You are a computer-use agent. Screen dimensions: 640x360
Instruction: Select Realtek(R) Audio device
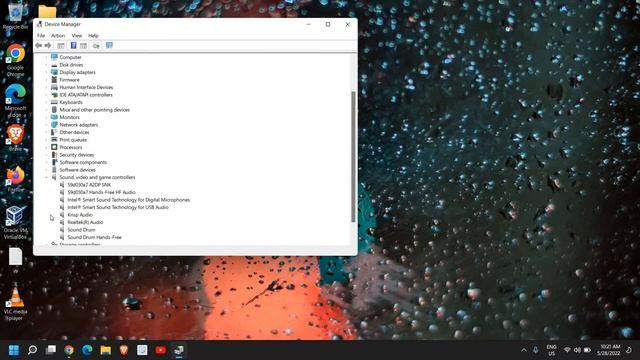click(x=85, y=222)
